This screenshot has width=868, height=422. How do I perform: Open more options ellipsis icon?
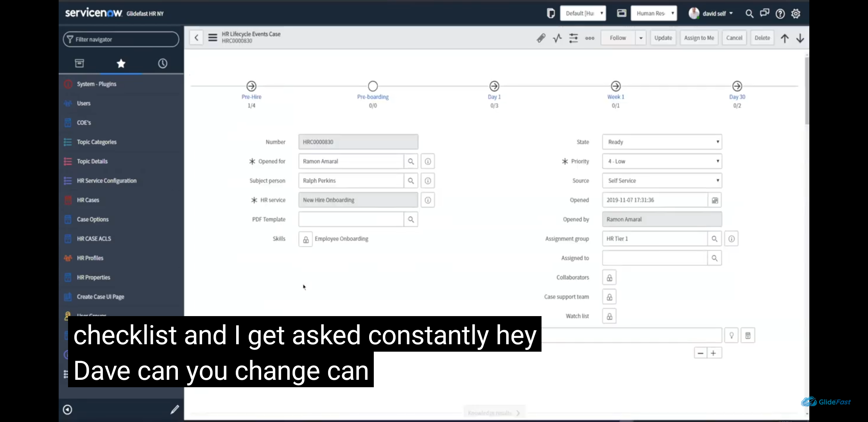pos(590,38)
